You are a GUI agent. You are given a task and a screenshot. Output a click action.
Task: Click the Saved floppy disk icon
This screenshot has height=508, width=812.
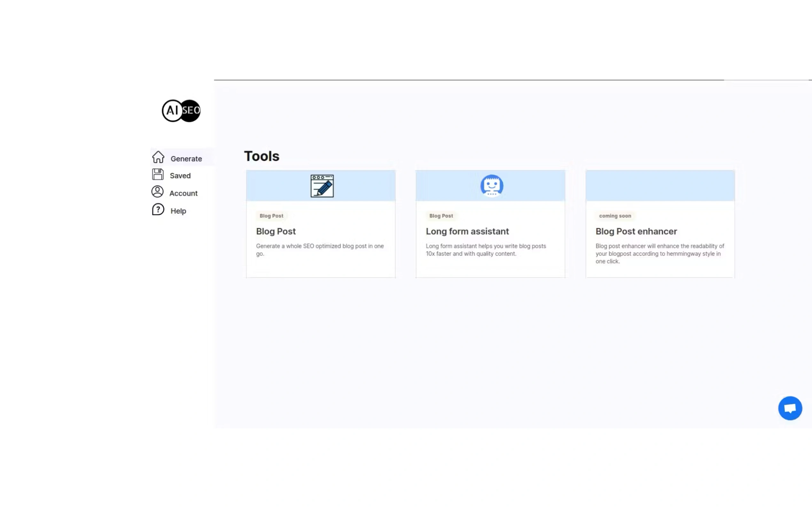click(158, 175)
